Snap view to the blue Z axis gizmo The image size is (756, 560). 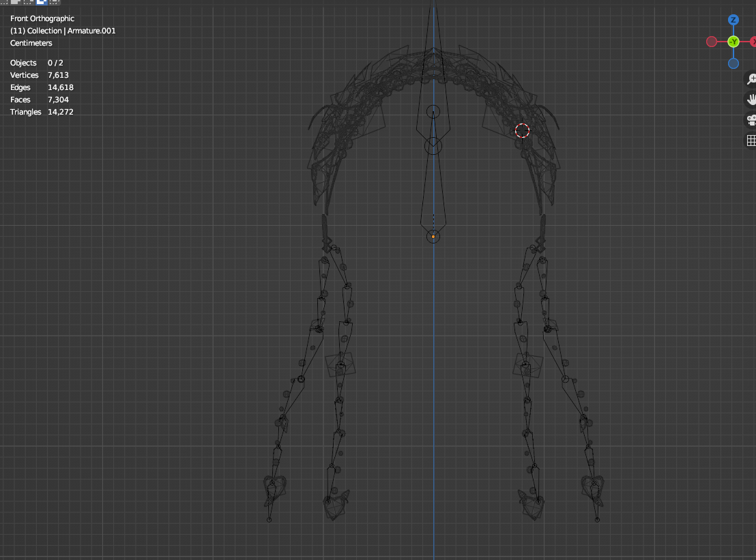733,20
